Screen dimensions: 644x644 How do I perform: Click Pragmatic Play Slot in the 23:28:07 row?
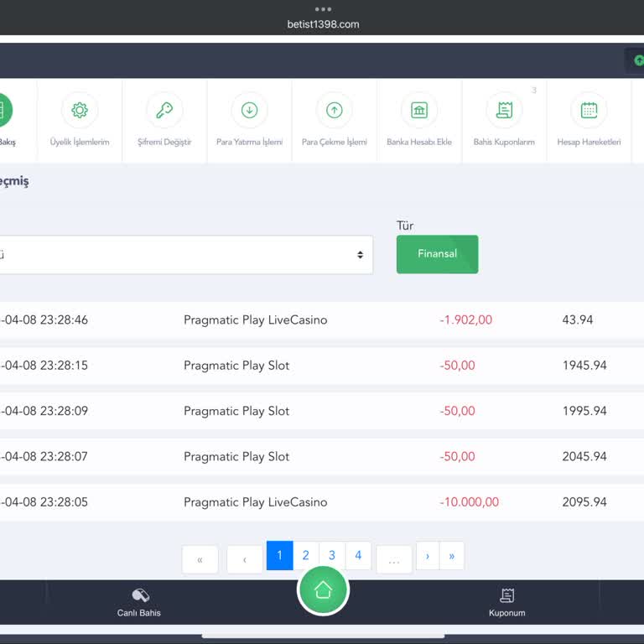click(236, 457)
